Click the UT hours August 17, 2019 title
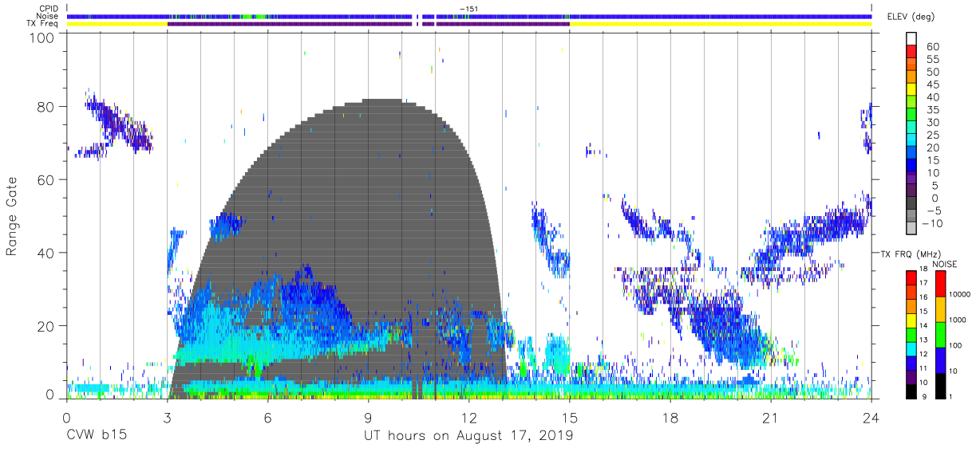The height and width of the screenshot is (452, 980). coord(468,436)
